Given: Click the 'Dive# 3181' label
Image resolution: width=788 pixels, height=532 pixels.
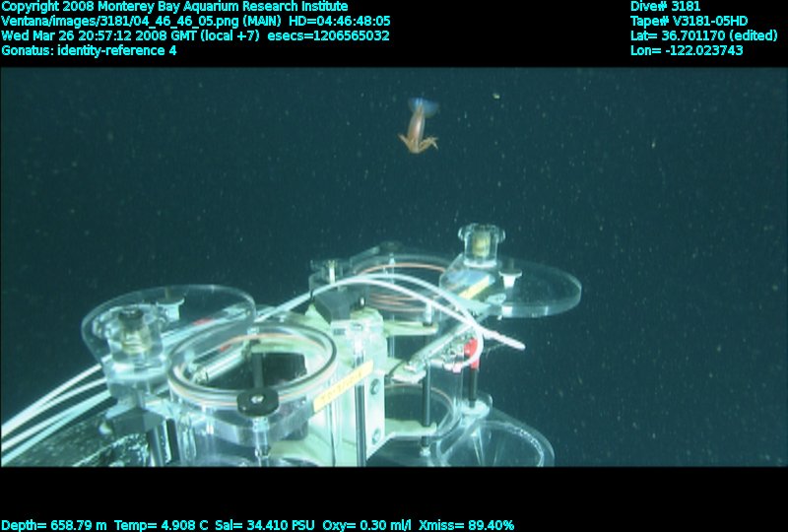Looking at the screenshot, I should click(666, 7).
